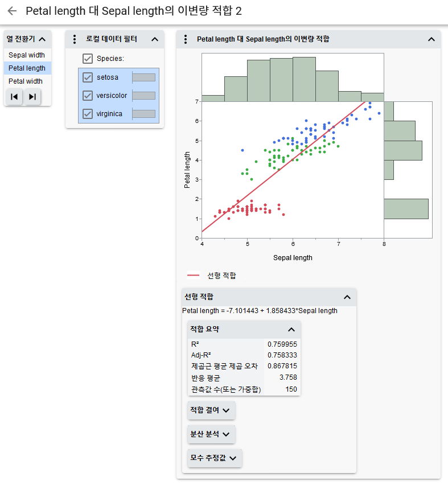Screen dimensions: 448x485
Task: Uncheck the setosa checkbox
Action: coord(88,77)
